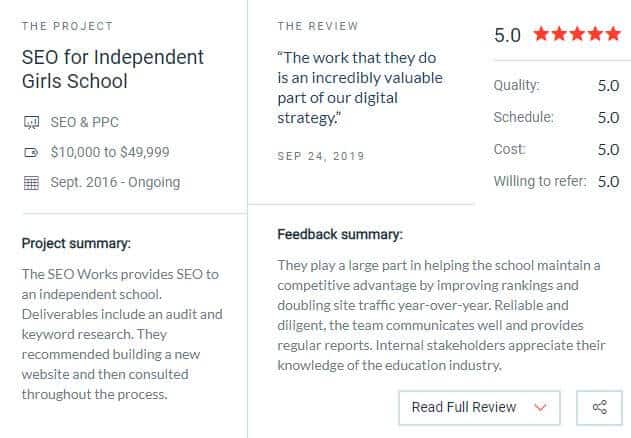Click the calendar date icon
This screenshot has width=631, height=438.
click(31, 183)
